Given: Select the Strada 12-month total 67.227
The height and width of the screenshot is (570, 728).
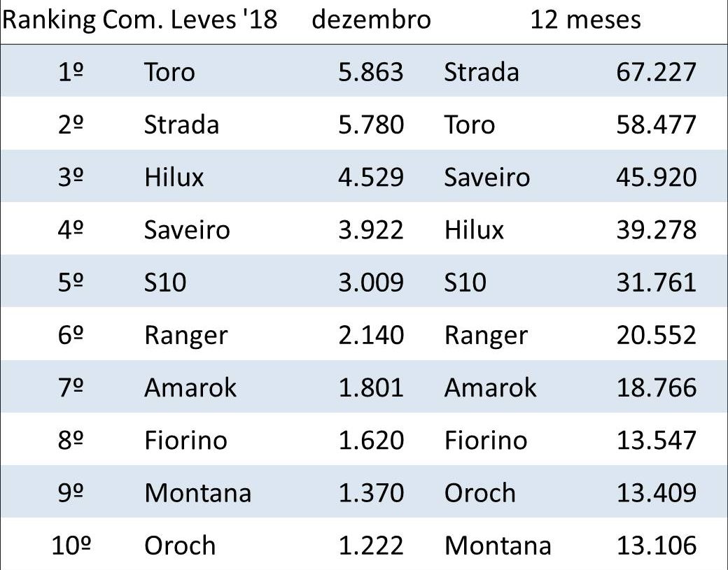Looking at the screenshot, I should coord(656,72).
